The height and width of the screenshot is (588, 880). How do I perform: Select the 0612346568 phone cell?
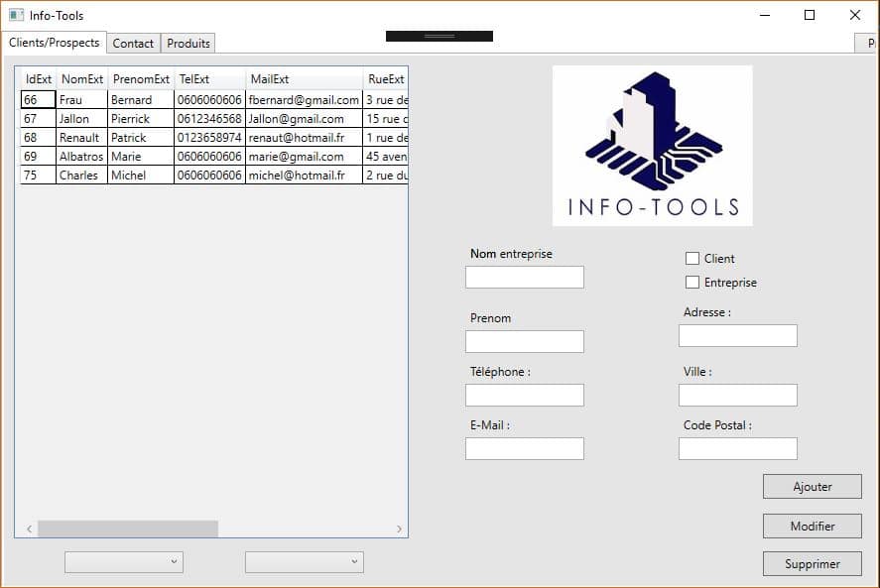[210, 118]
